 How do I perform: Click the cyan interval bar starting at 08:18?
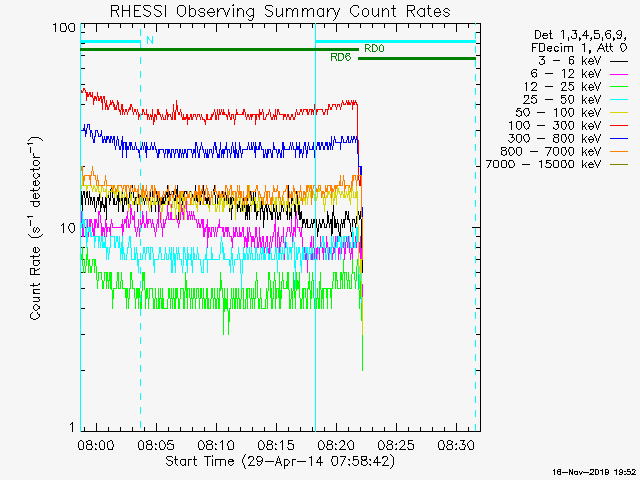pos(396,42)
